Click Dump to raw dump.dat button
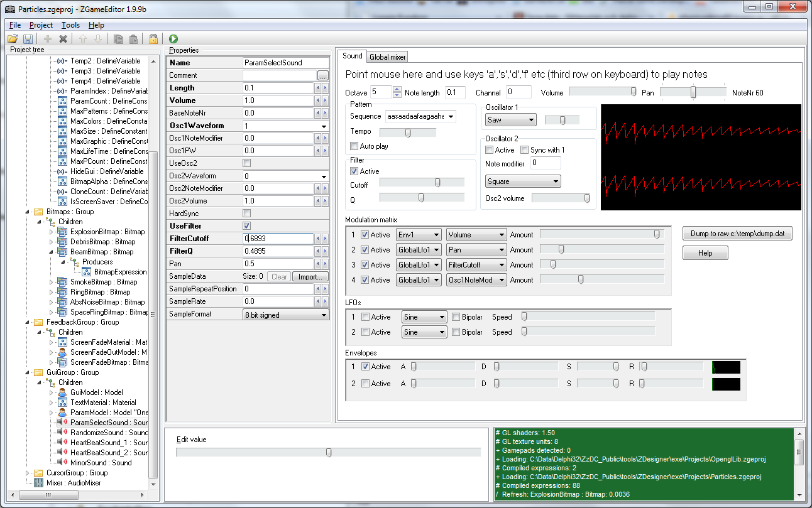The width and height of the screenshot is (812, 508). point(737,234)
